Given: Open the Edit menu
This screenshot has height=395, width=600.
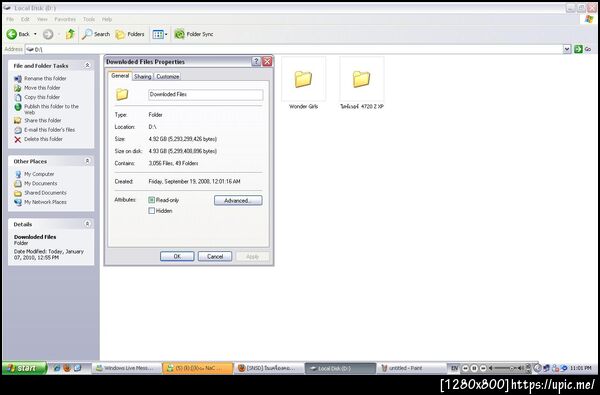Looking at the screenshot, I should [25, 19].
